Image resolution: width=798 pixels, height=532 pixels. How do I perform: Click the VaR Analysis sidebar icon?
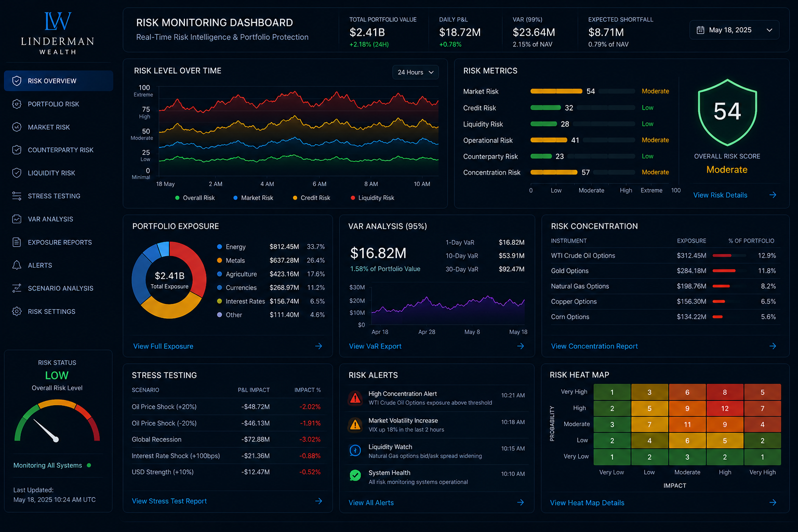coord(17,219)
